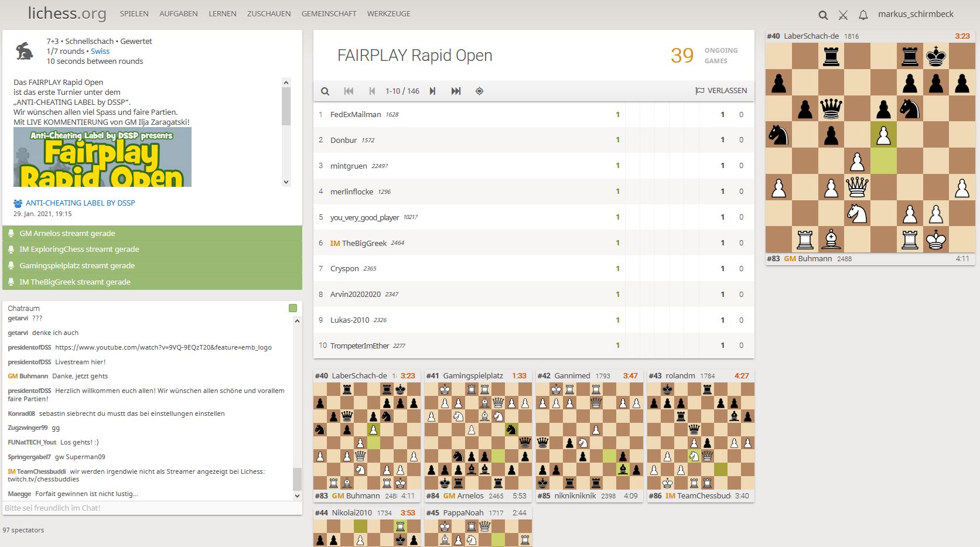
Task: Open Gannimed vs nikniknik game board
Action: [589, 436]
